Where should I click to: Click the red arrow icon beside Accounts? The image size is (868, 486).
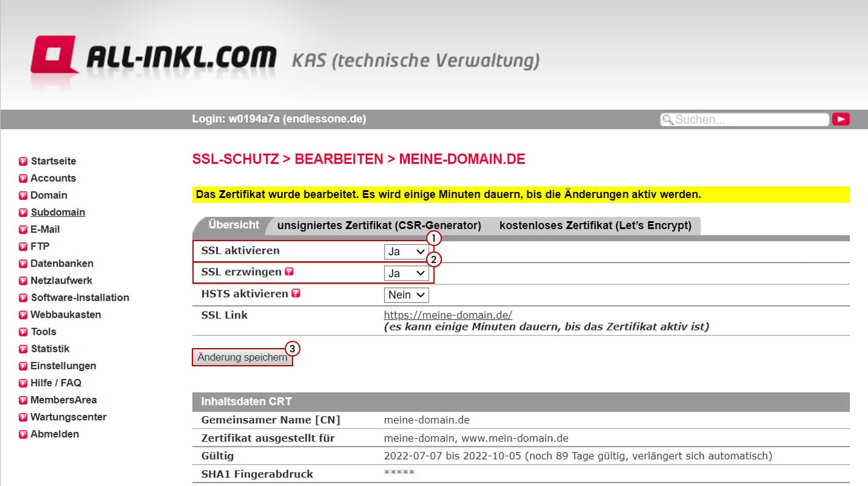24,179
